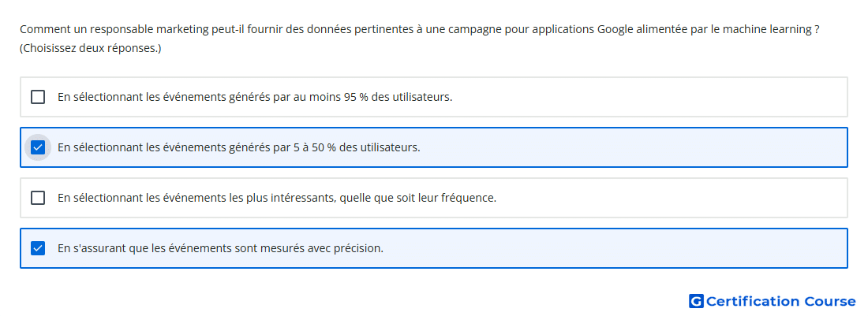
Task: Click empty area of highlighted second answer card
Action: [631, 147]
